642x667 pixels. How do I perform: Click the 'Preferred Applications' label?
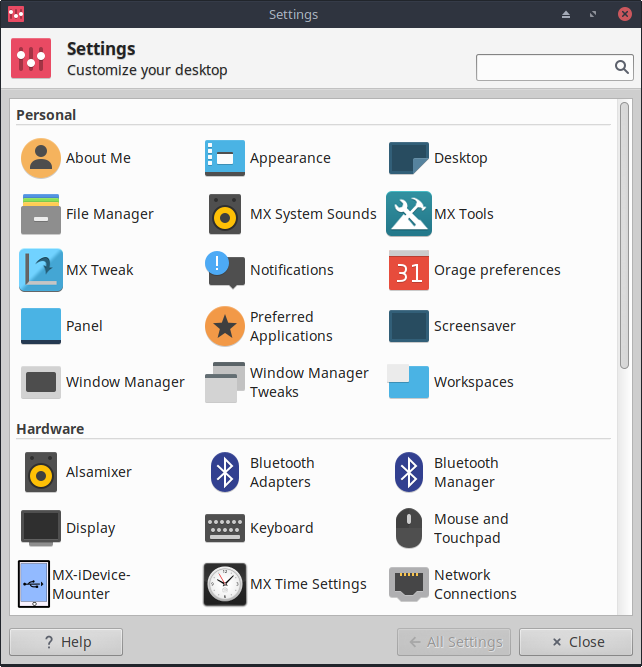click(291, 326)
